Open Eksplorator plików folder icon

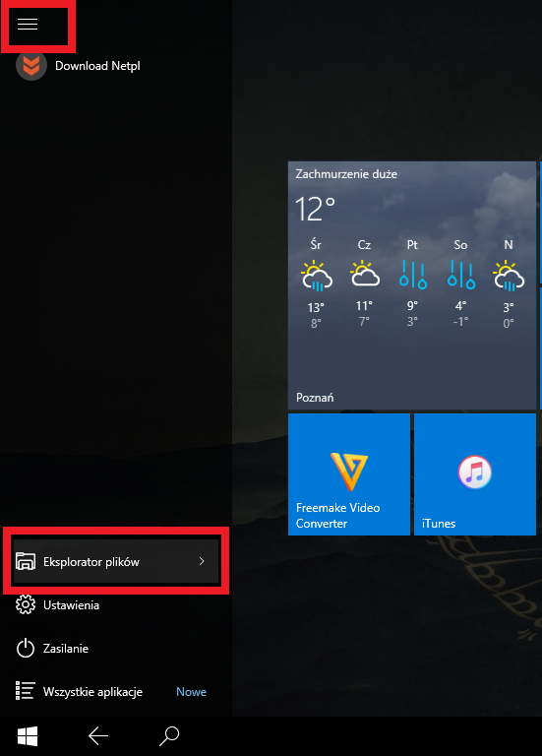[26, 562]
